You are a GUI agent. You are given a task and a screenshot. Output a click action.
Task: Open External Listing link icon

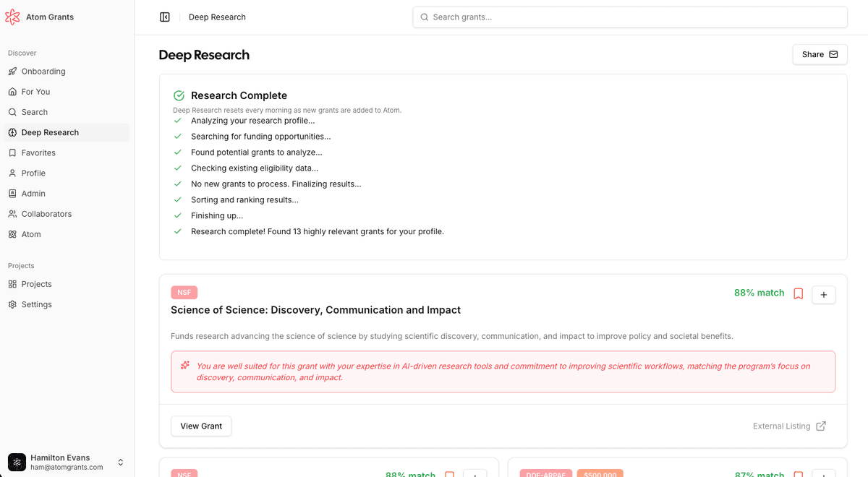[821, 426]
